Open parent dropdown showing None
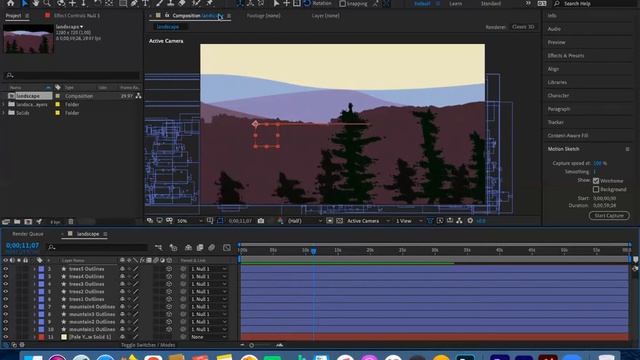640x360 pixels. pos(208,337)
